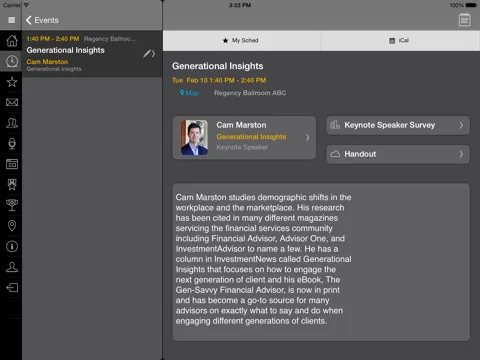Click the pencil note icon in list

(x=147, y=54)
